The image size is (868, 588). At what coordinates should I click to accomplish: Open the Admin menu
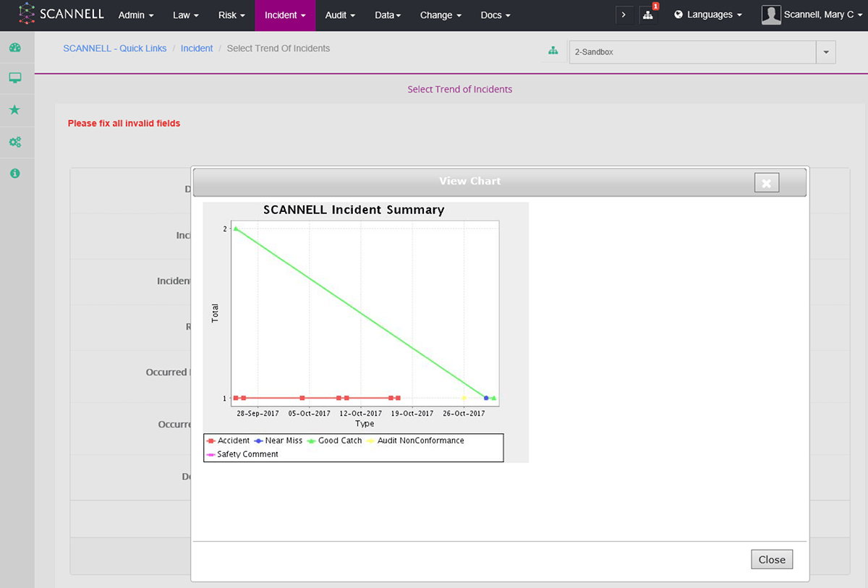136,15
